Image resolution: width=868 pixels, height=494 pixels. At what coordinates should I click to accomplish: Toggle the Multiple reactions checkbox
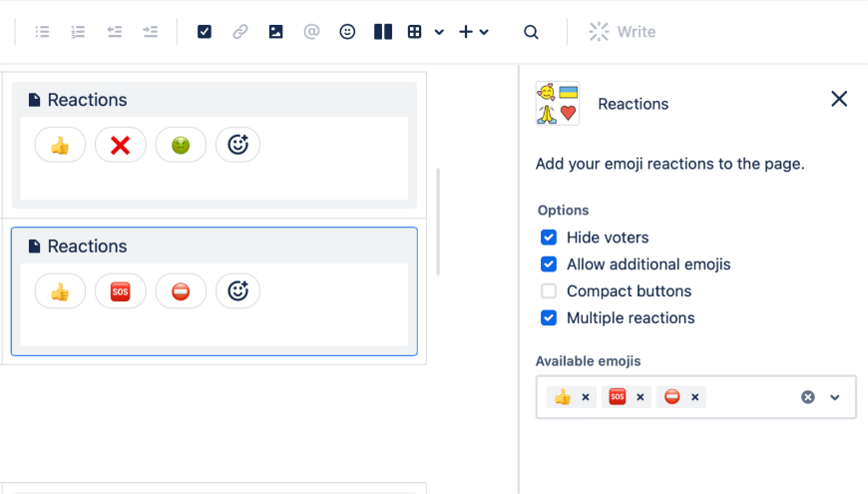tap(549, 318)
